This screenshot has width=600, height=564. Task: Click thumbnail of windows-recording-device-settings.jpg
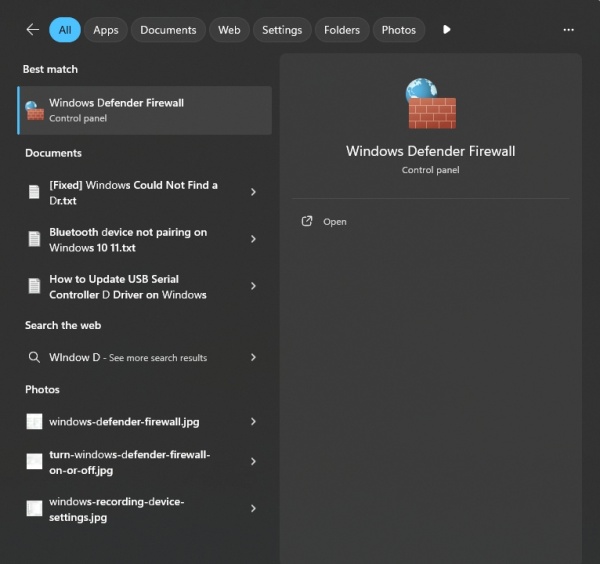coord(34,509)
